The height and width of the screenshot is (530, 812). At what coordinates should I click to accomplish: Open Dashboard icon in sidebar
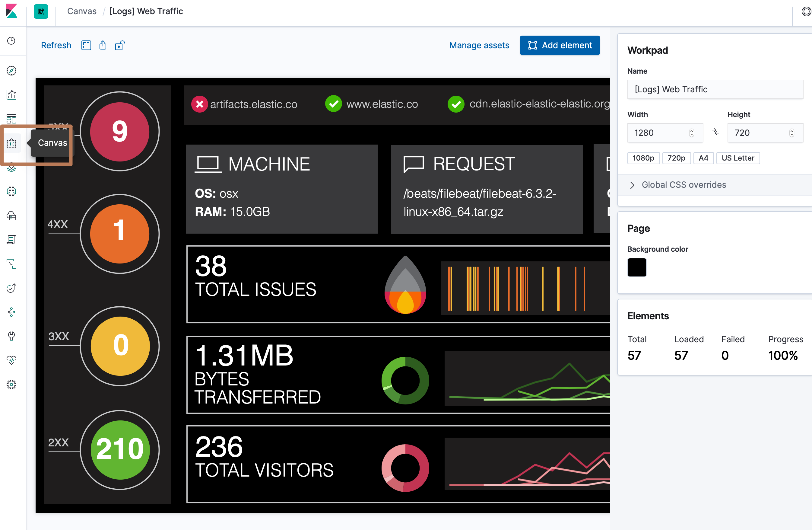11,119
